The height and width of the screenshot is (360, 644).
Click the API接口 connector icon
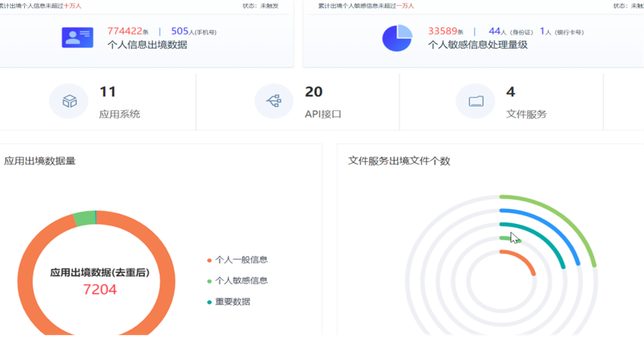click(274, 102)
